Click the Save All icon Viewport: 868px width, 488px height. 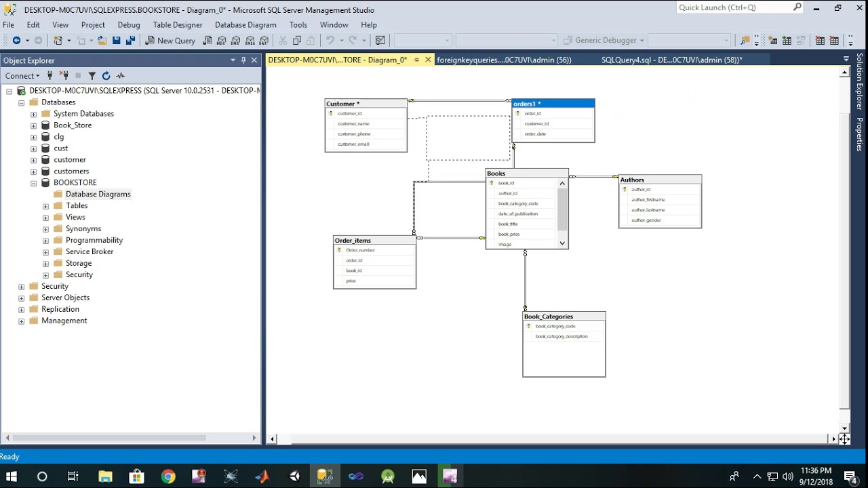[131, 41]
